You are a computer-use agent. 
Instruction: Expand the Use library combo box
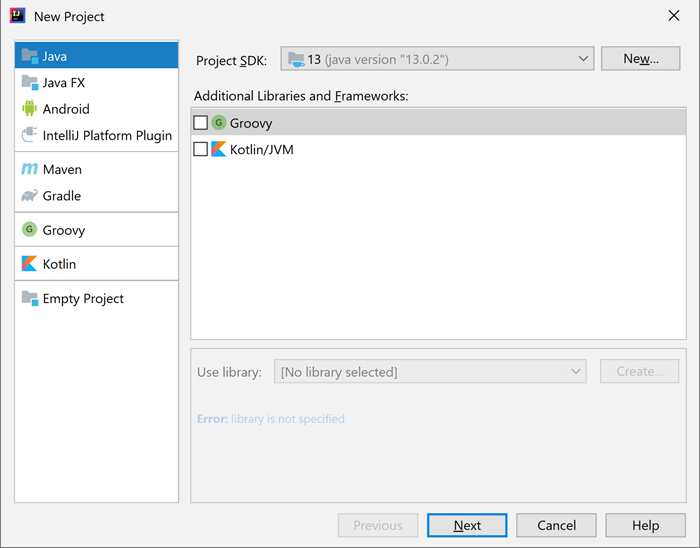[431, 372]
